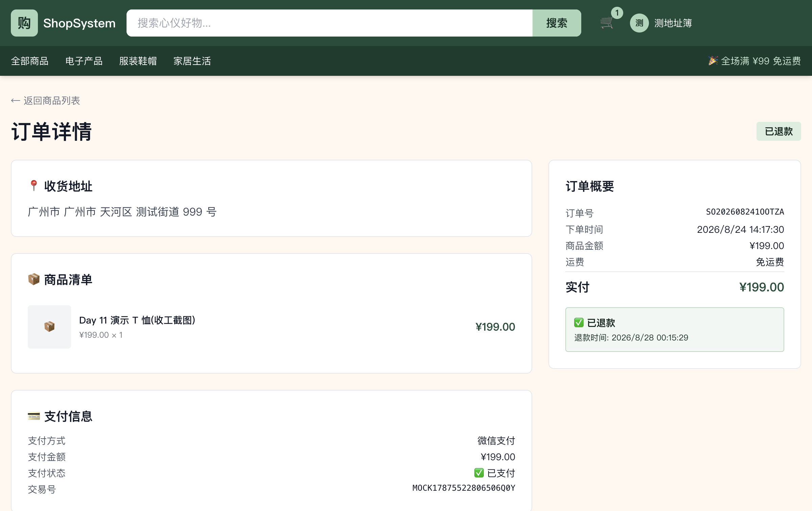Click the 搜索 button

coord(557,23)
